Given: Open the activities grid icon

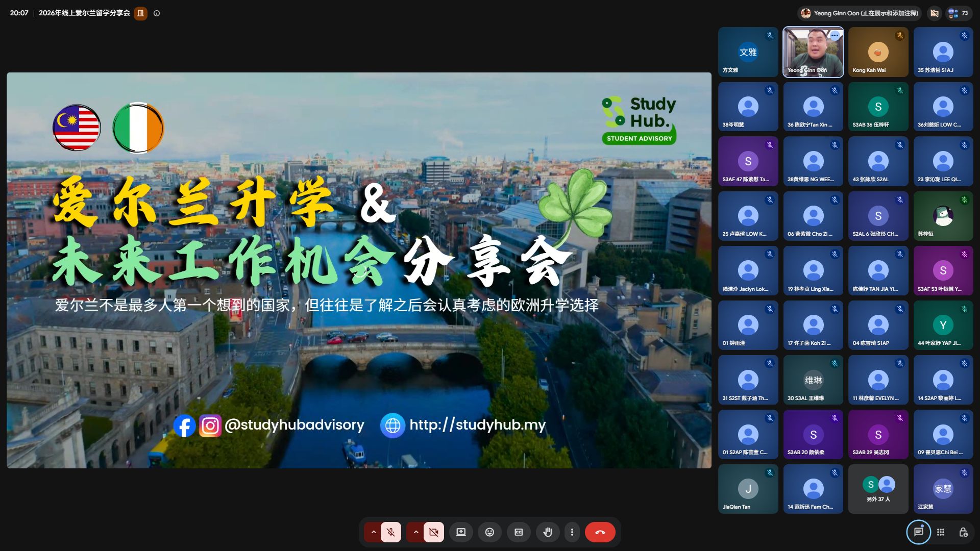Looking at the screenshot, I should pyautogui.click(x=941, y=532).
